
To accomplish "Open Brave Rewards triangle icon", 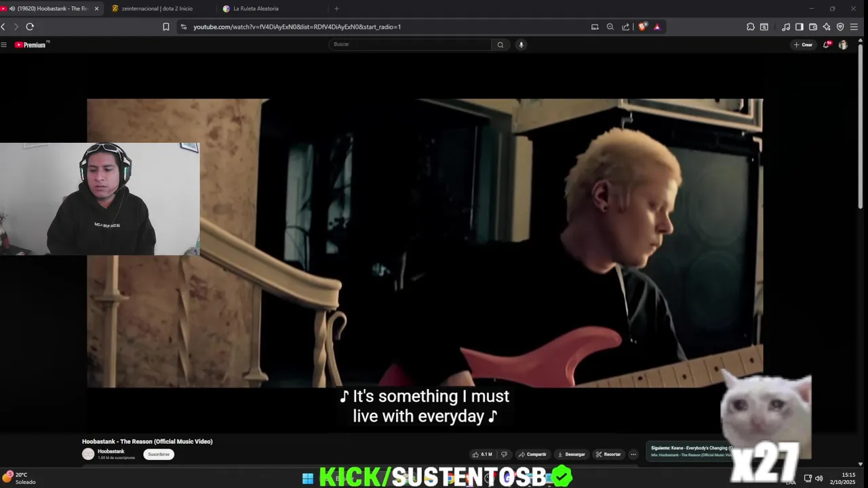I will tap(657, 26).
